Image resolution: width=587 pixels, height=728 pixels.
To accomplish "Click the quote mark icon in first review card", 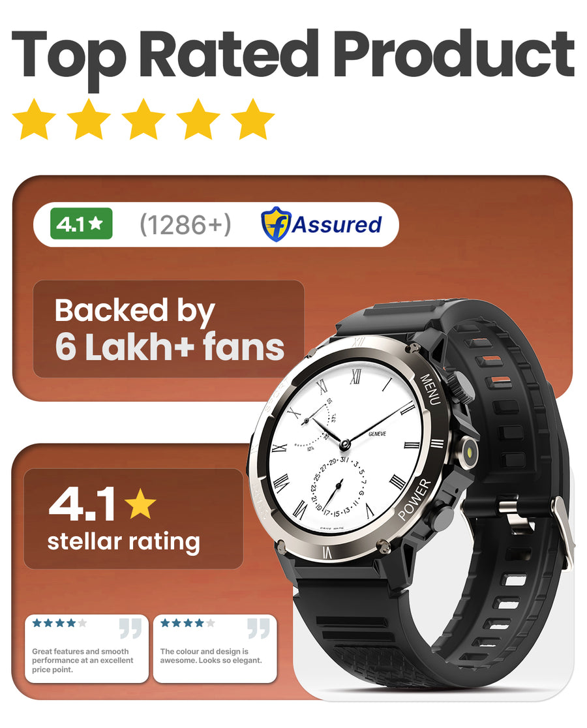I will [x=130, y=628].
